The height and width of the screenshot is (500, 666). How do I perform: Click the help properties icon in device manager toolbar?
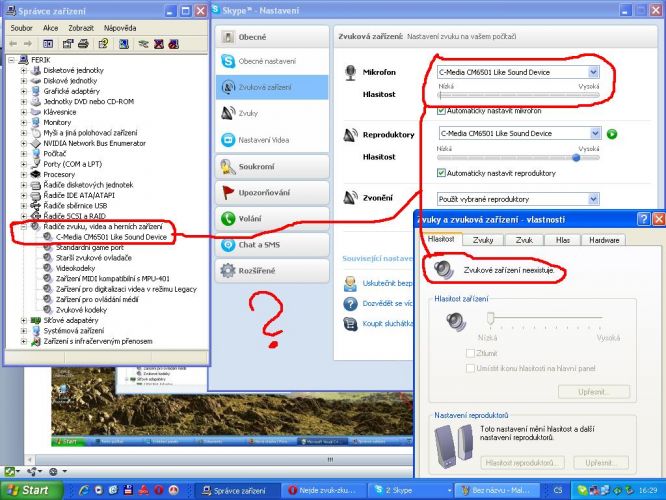pos(103,44)
